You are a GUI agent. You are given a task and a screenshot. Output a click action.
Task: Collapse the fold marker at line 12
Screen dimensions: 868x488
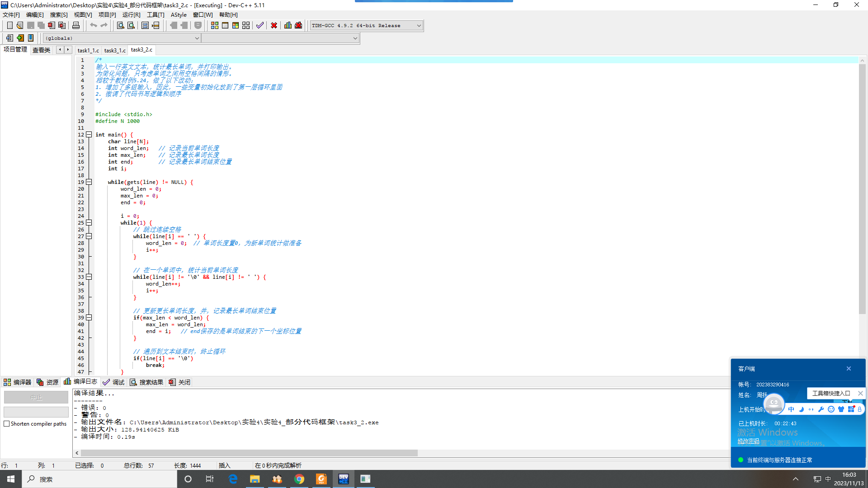point(89,135)
